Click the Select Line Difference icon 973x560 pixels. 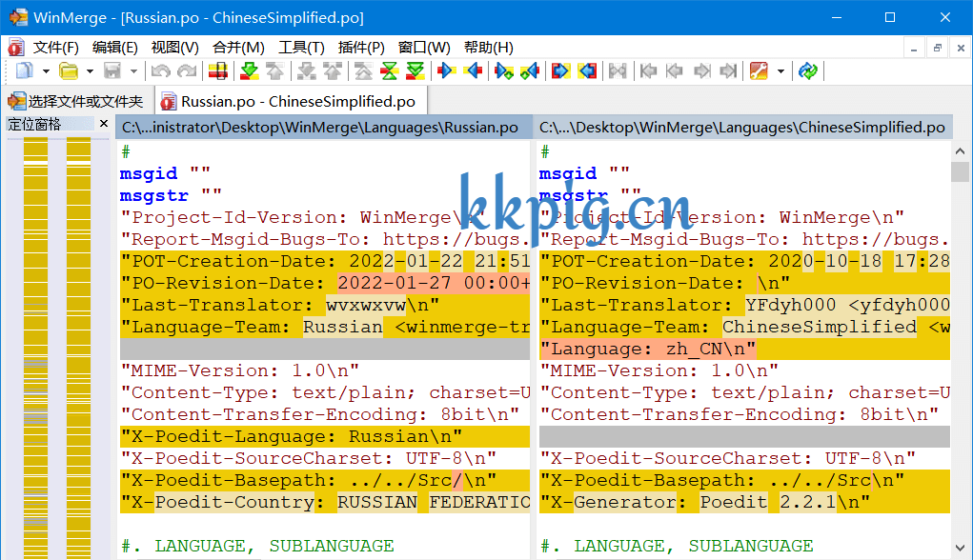(x=218, y=71)
